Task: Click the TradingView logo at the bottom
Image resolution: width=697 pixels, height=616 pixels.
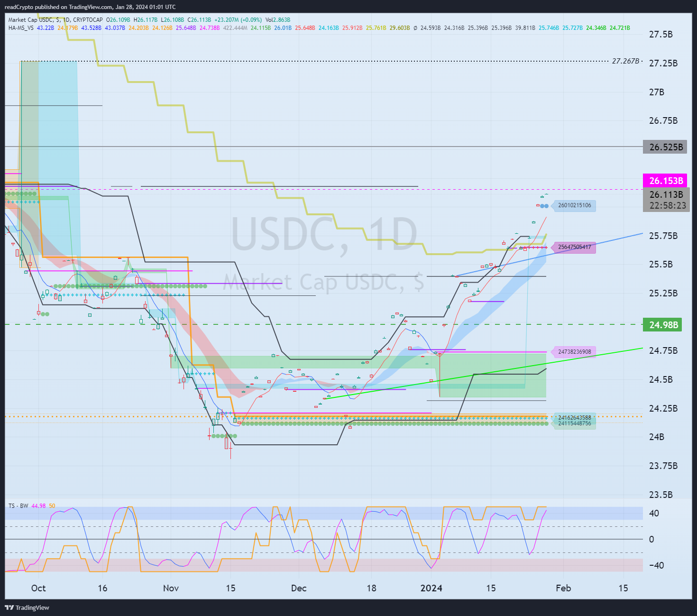Action: [x=27, y=607]
